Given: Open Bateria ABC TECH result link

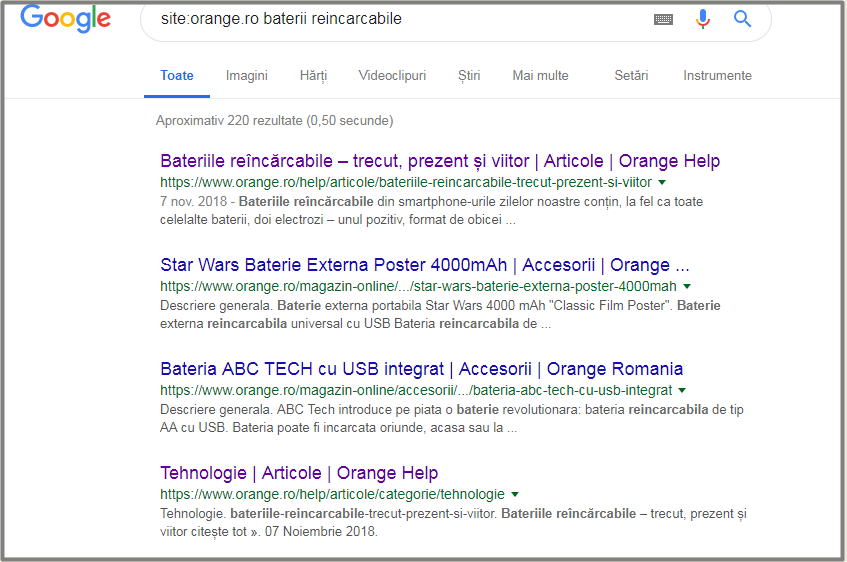Looking at the screenshot, I should tap(421, 369).
